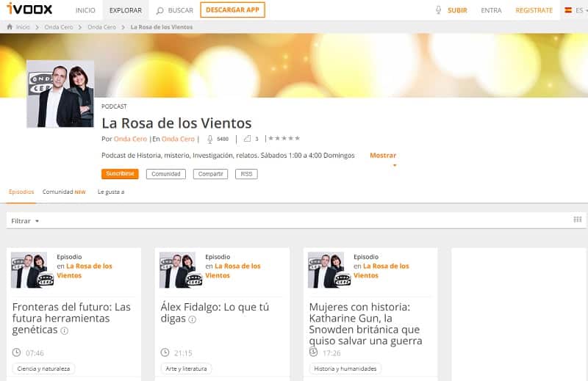Click La Rosa de los Vientos breadcrumb
588x381 pixels.
162,27
